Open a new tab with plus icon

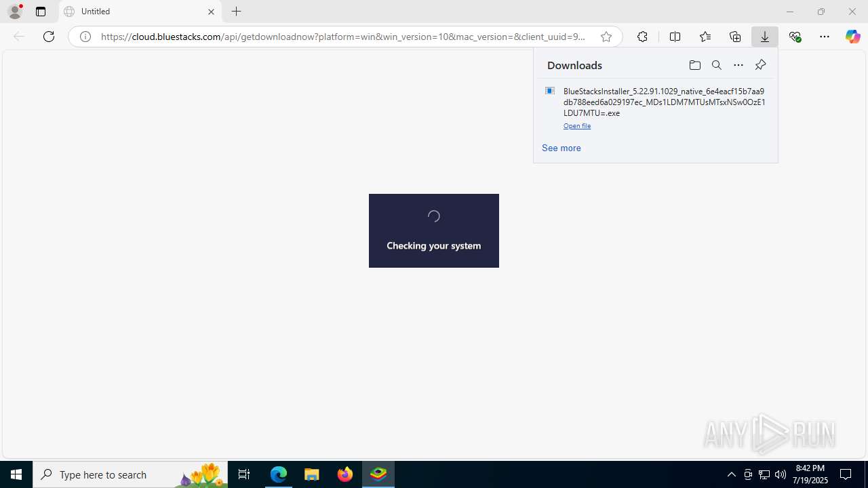click(236, 12)
